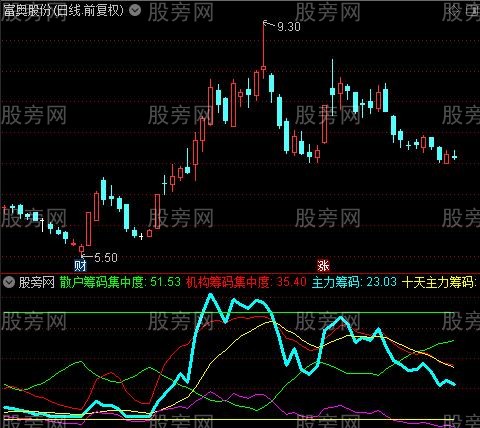Click the 富奥股份(日线.前复权) title
This screenshot has width=480, height=428.
point(63,11)
